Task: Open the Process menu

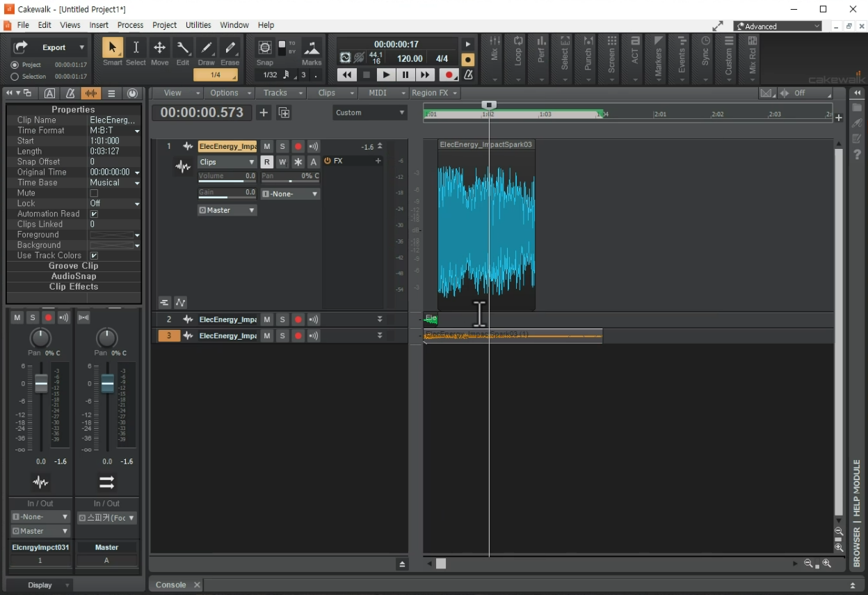Action: pyautogui.click(x=130, y=25)
